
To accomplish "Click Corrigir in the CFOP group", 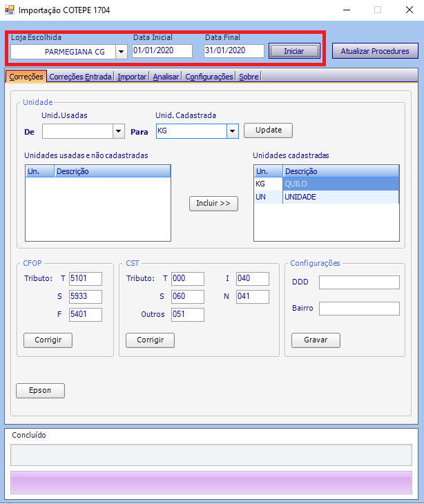I will pyautogui.click(x=48, y=340).
